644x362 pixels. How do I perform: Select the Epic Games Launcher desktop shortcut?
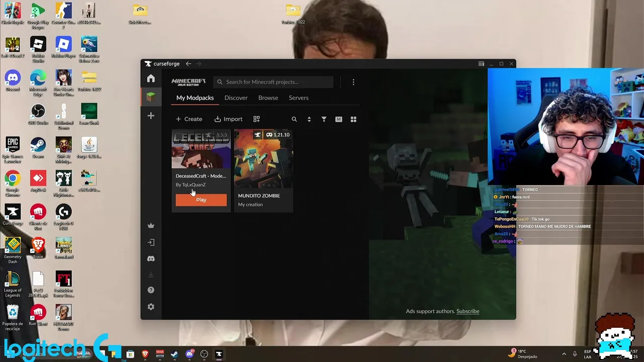[x=13, y=150]
